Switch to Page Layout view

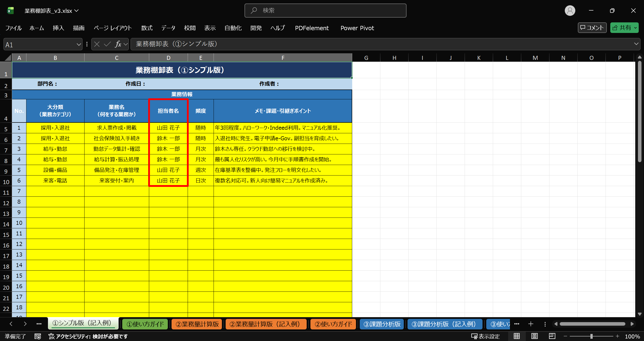click(534, 336)
